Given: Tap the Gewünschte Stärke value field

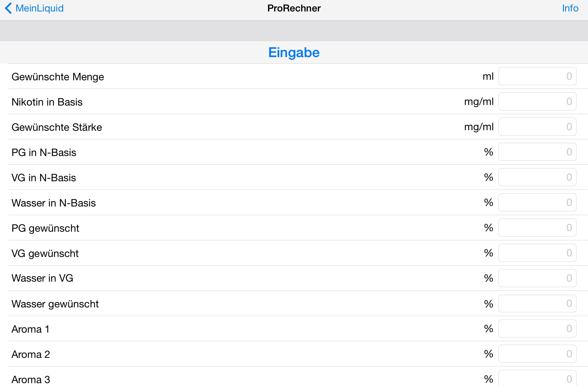Looking at the screenshot, I should [537, 127].
